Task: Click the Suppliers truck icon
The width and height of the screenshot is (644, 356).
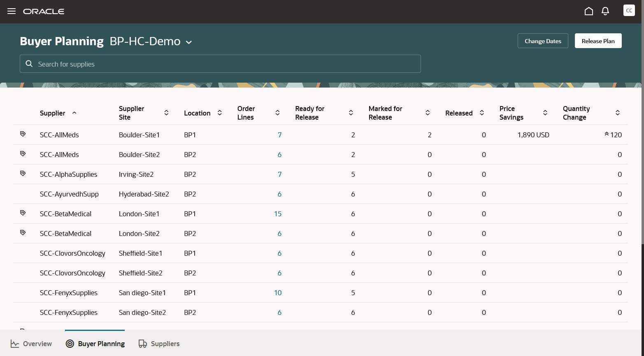Action: pyautogui.click(x=143, y=344)
